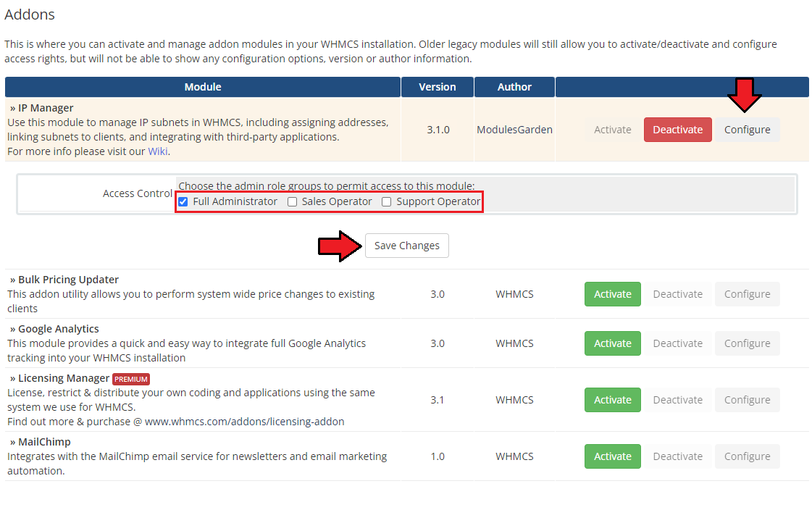Click 'Choose the admin role groups' instruction text
Image resolution: width=812 pixels, height=510 pixels.
(x=326, y=186)
